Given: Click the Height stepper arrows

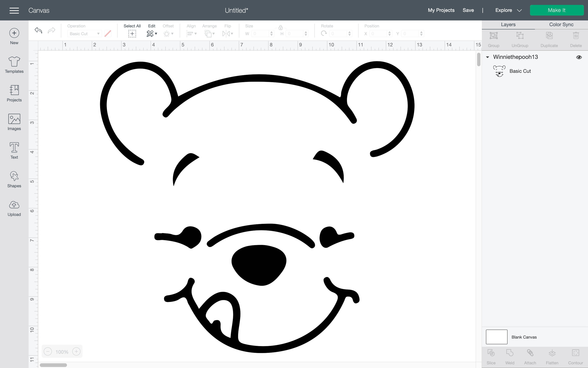Looking at the screenshot, I should coord(306,34).
